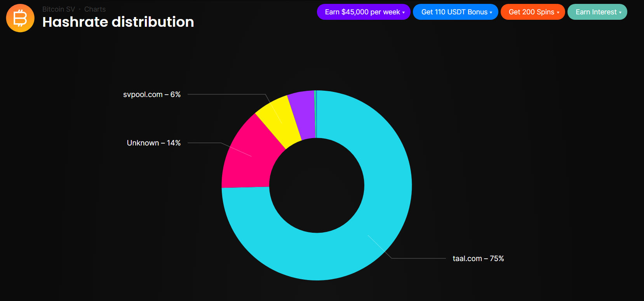Screen dimensions: 644x301
Task: Click the thin green sliver segment
Action: 315,114
